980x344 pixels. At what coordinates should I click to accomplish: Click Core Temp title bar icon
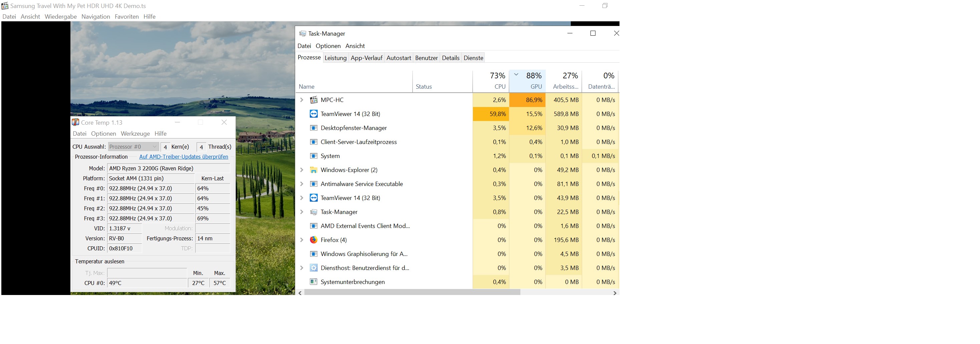tap(75, 122)
